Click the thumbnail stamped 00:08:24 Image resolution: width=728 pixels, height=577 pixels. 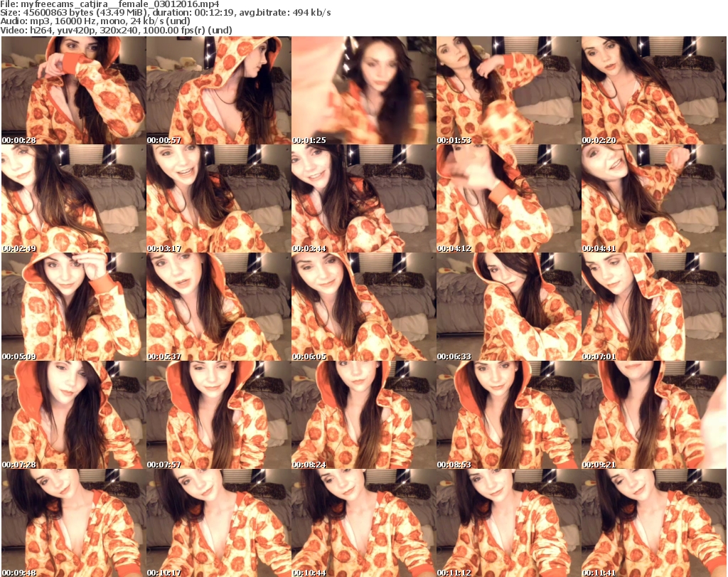click(x=364, y=415)
